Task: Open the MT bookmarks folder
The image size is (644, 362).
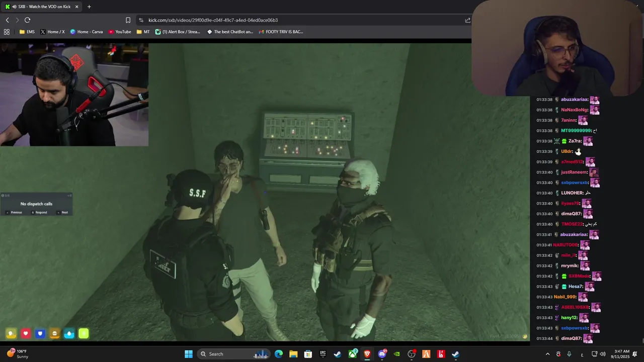Action: pos(143,32)
